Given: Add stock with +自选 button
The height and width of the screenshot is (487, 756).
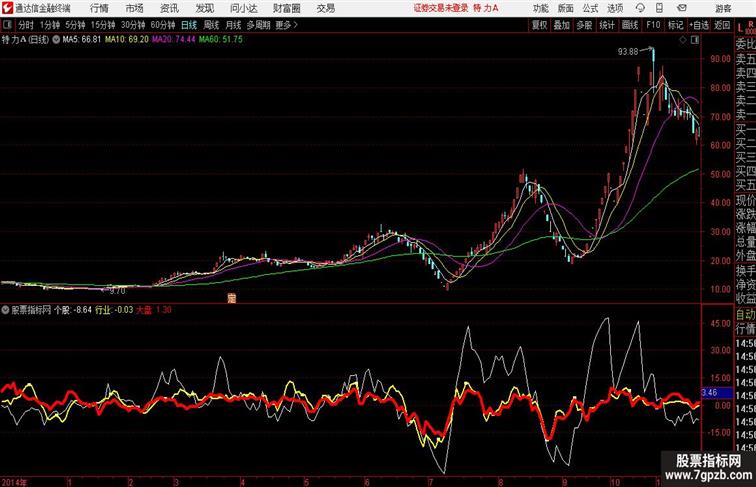Looking at the screenshot, I should 699,25.
